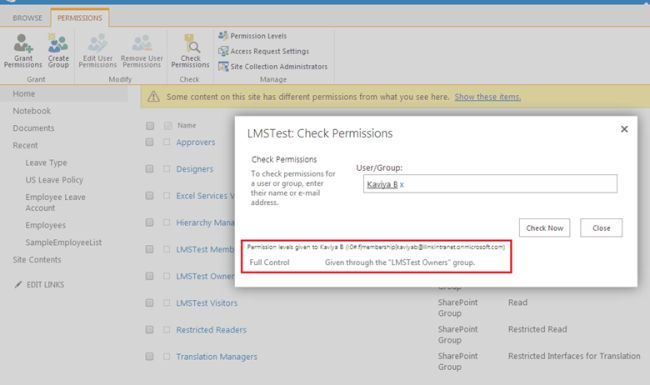This screenshot has height=385, width=650.
Task: Click the Kaviya B user entry
Action: tap(382, 185)
